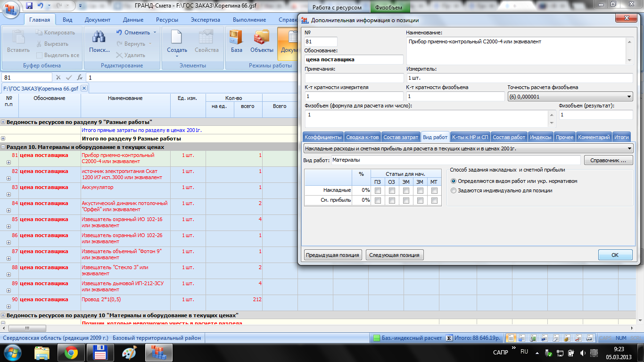
Task: Open the Ресурсы ribbon tab
Action: tap(167, 20)
